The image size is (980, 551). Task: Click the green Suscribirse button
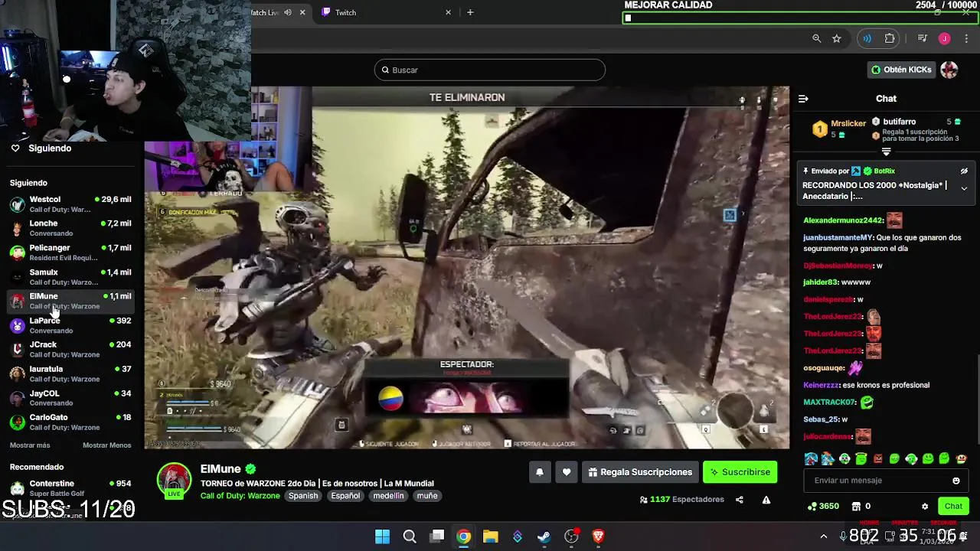click(x=740, y=472)
